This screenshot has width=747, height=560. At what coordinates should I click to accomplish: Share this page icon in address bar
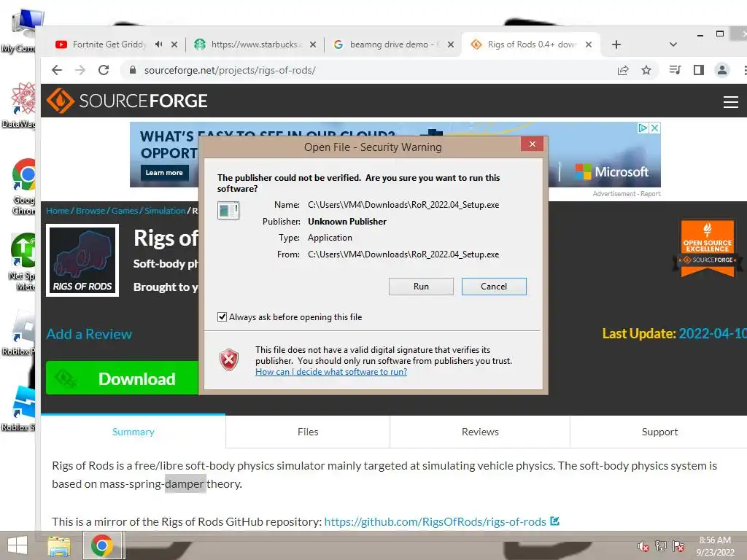click(x=623, y=71)
